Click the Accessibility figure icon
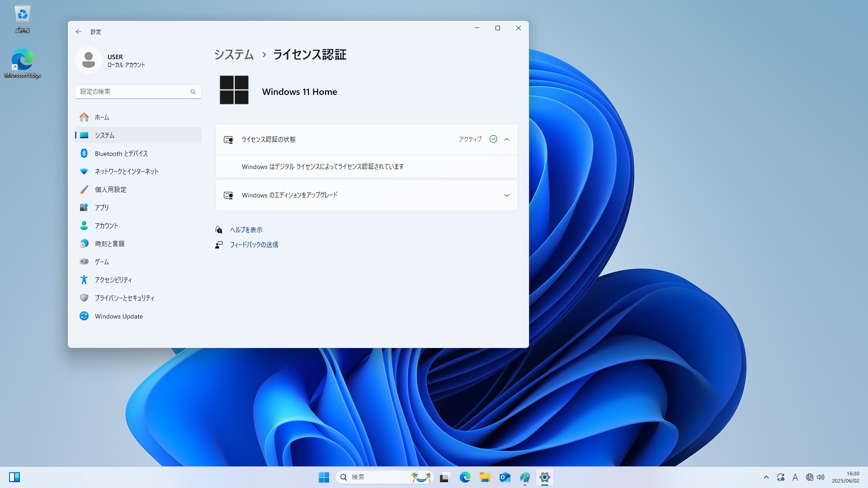The image size is (868, 488). tap(84, 280)
